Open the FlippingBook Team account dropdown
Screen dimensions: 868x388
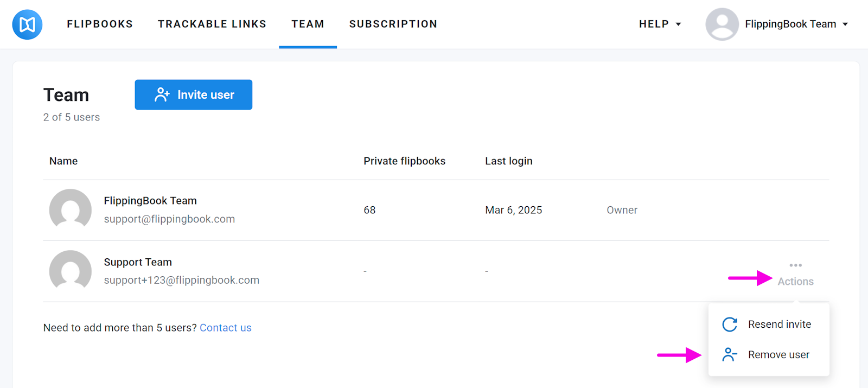[x=796, y=24]
